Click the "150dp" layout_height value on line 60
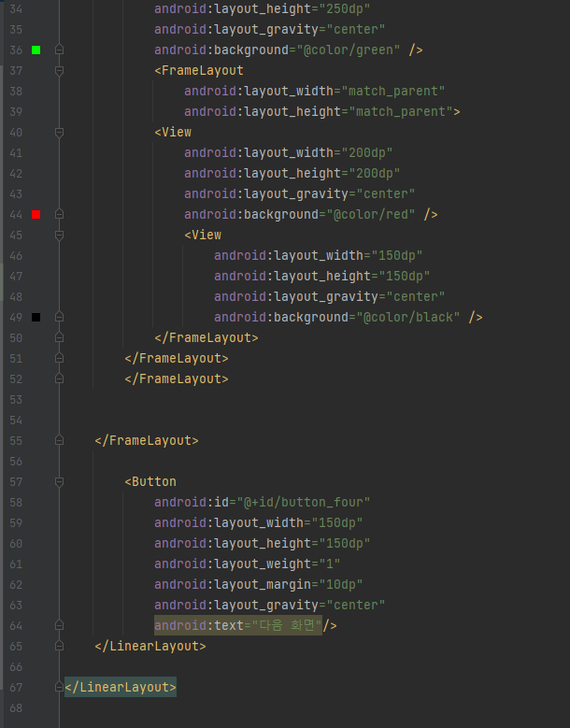 [x=345, y=543]
